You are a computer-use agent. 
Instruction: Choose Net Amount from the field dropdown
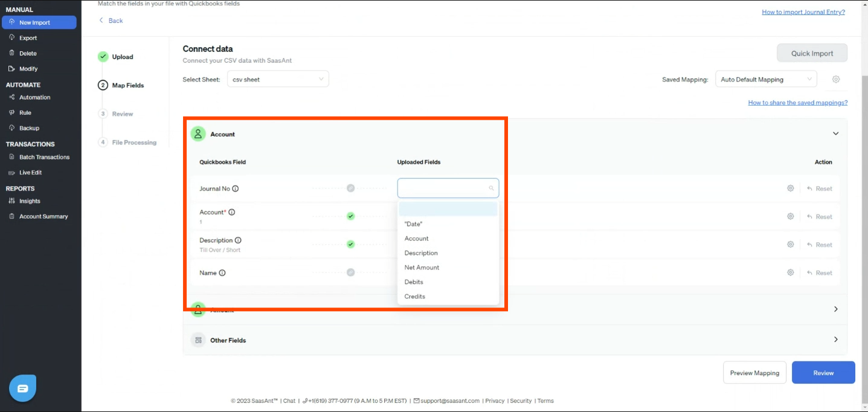point(448,268)
